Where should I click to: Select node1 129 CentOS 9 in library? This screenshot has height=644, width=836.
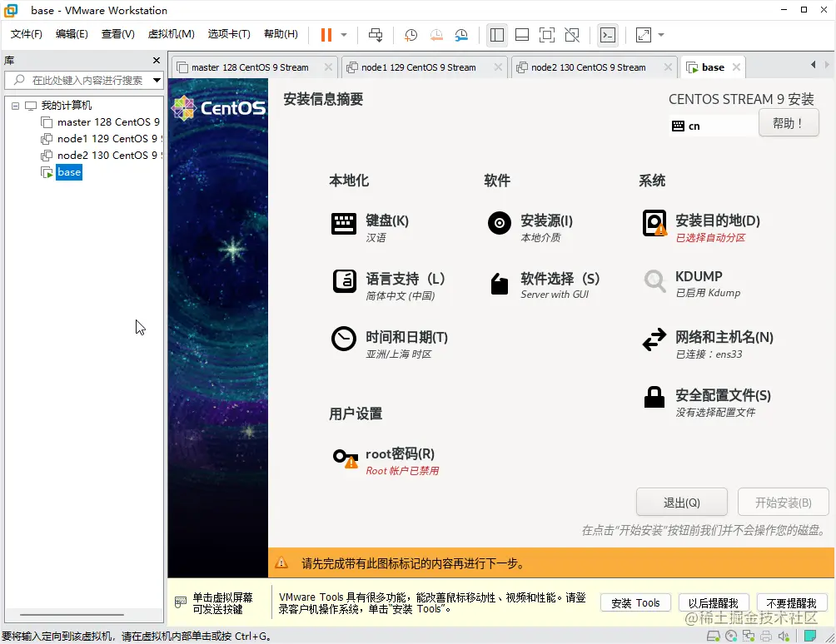(x=107, y=138)
